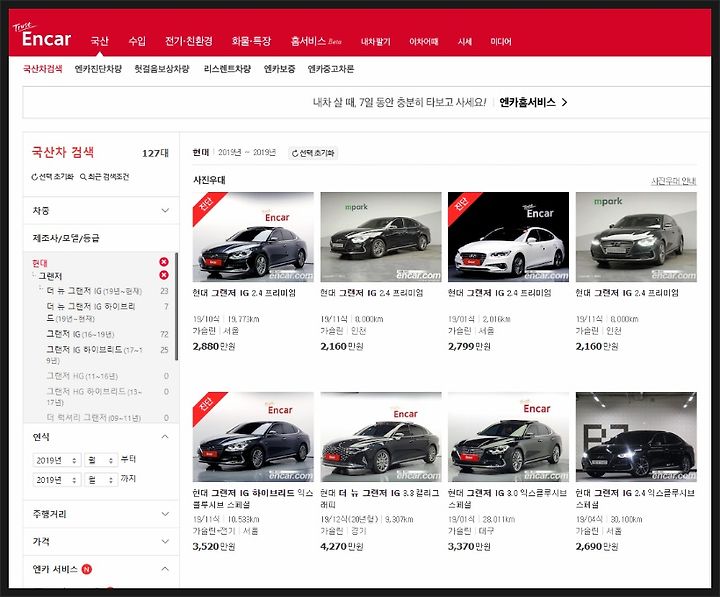Switch to 리스렌트차량 sub tab
720x597 pixels.
coord(227,69)
